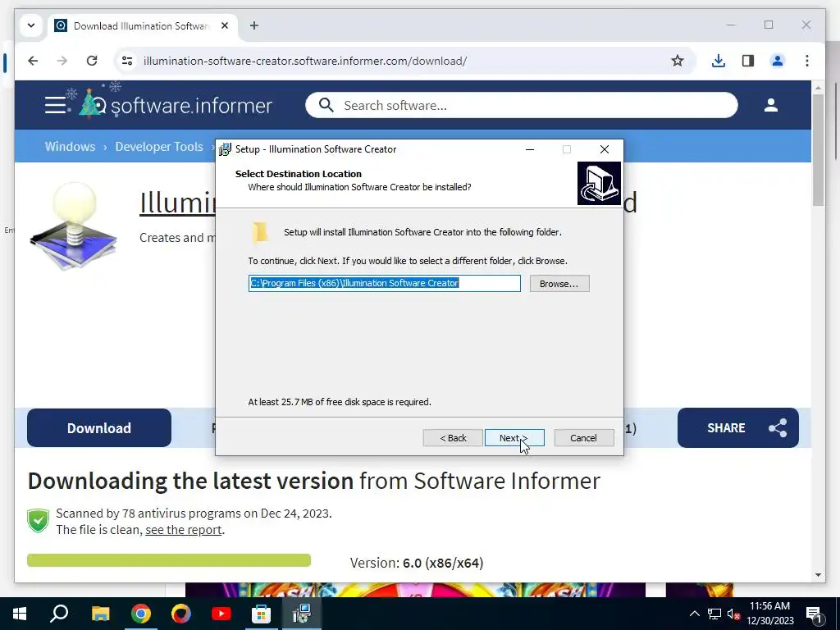Screen dimensions: 840x630
Task: Switch to the Setup installer taskbar icon
Action: 302,614
